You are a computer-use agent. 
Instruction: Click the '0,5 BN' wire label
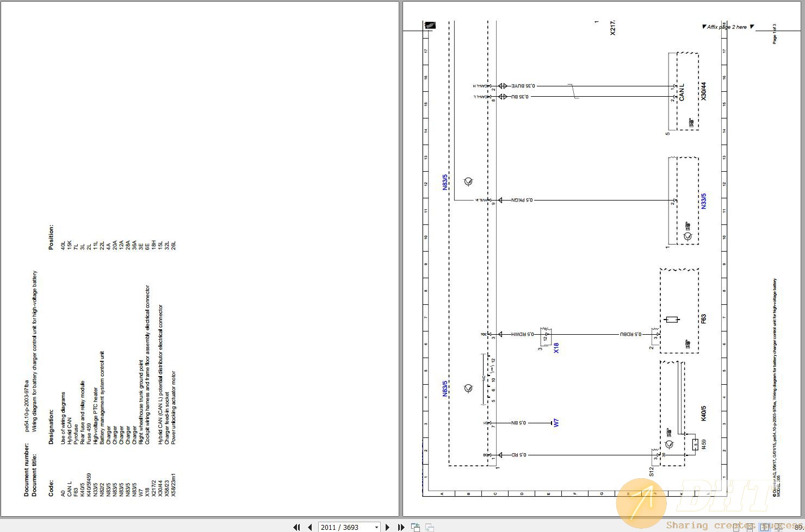[x=518, y=422]
